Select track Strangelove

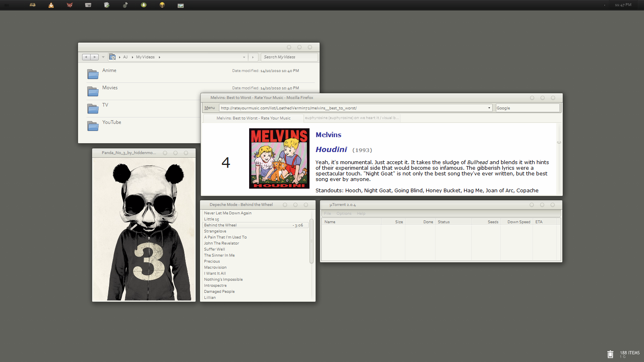215,231
